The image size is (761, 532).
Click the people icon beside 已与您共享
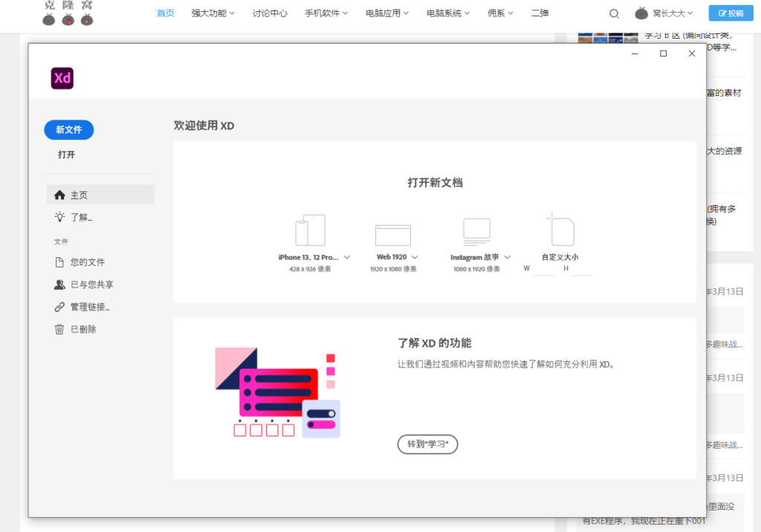click(59, 285)
